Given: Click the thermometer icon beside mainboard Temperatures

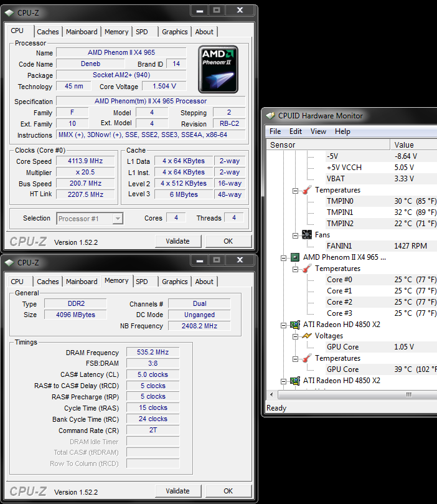Looking at the screenshot, I should [307, 190].
